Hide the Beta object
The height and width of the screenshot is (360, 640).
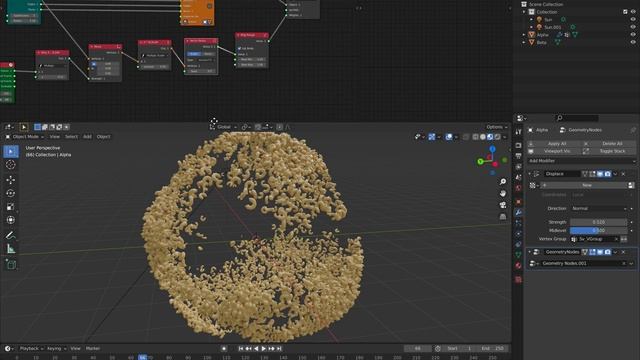point(633,42)
